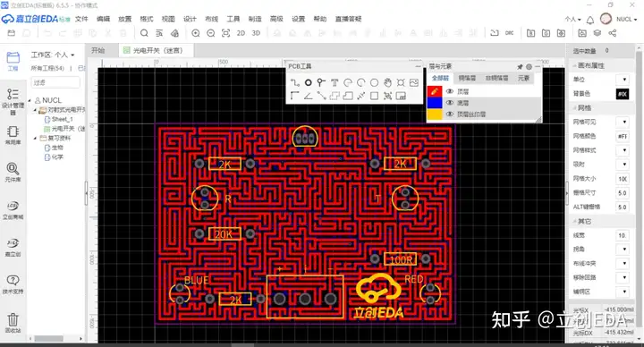Select the Pad tool in PCB Tools
This screenshot has height=347, width=644.
308,82
